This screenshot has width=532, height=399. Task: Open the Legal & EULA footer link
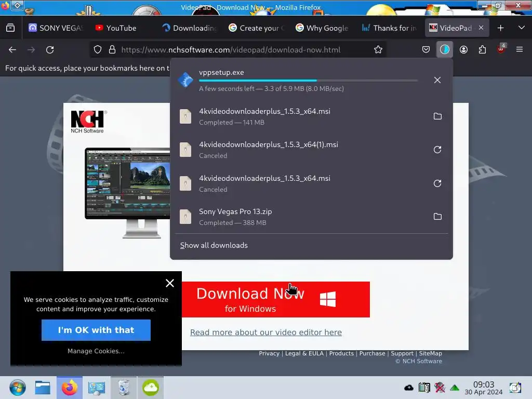click(304, 353)
